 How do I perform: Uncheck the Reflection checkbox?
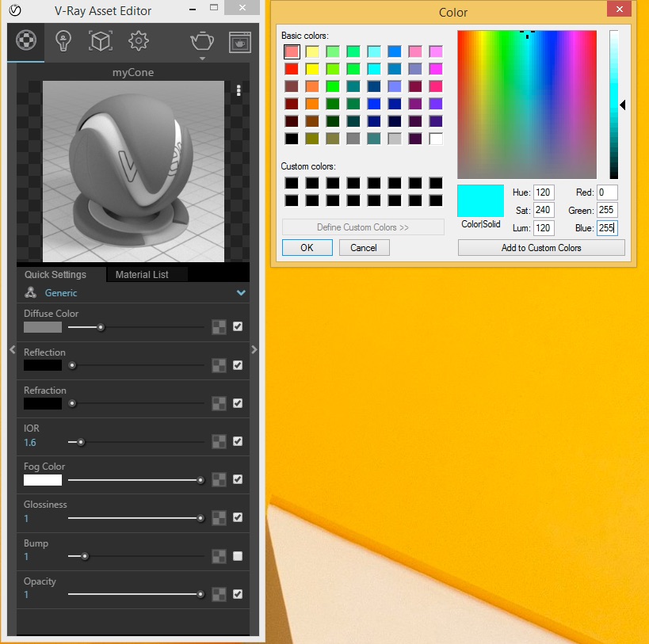(238, 365)
